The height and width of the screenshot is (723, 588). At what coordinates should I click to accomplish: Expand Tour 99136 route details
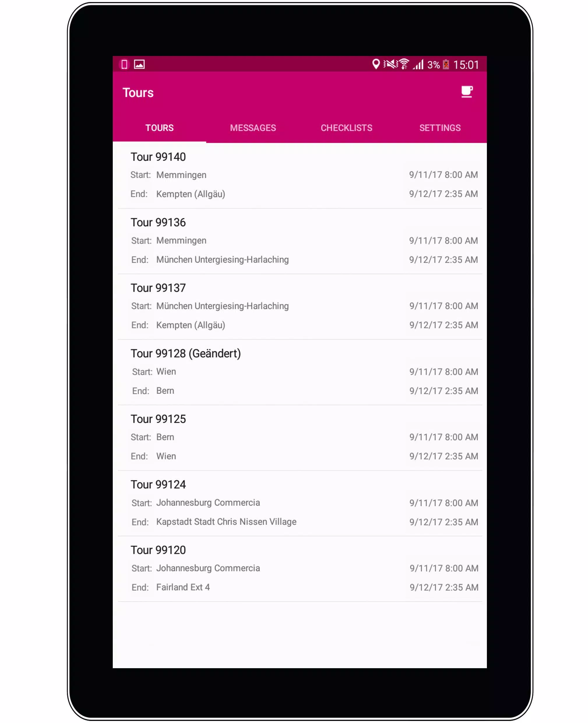[x=300, y=240]
